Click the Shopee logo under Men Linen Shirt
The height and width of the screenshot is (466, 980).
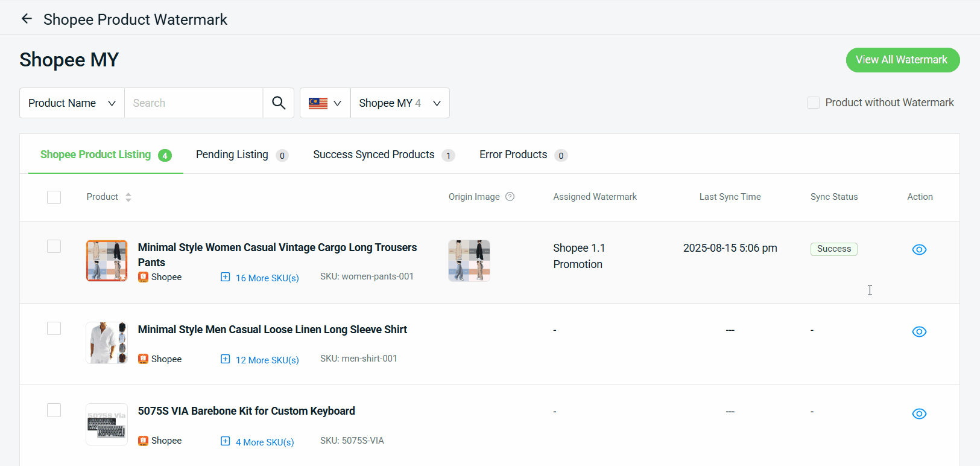coord(143,359)
